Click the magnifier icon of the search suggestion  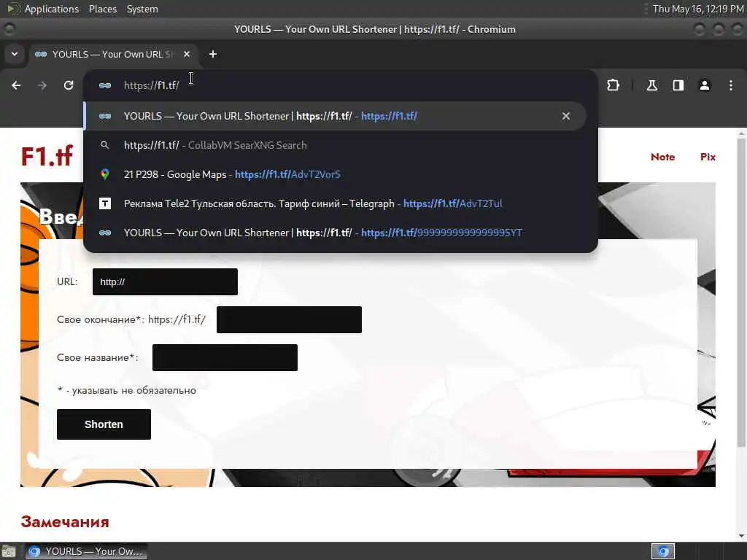pyautogui.click(x=105, y=145)
